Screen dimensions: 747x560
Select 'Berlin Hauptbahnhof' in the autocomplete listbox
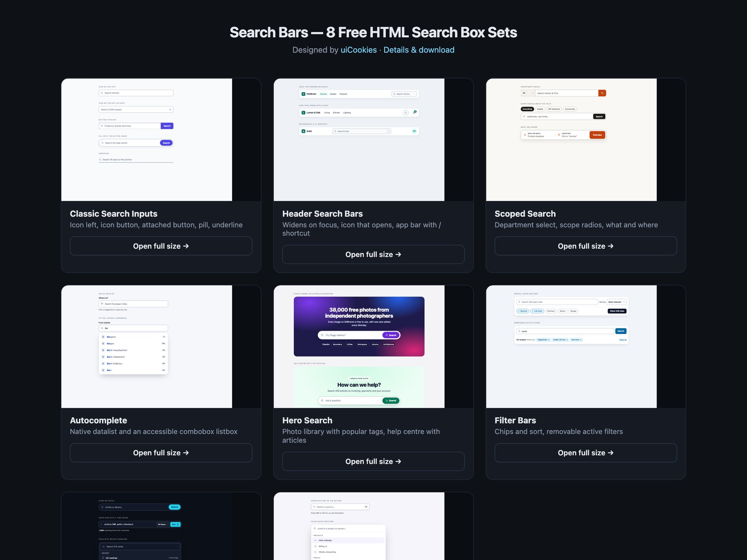pyautogui.click(x=133, y=350)
